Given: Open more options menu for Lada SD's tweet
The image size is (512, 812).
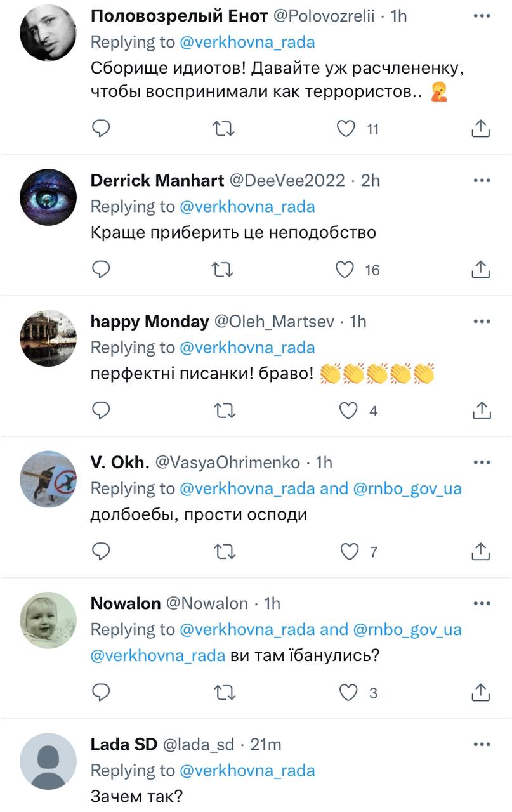Looking at the screenshot, I should point(482,743).
